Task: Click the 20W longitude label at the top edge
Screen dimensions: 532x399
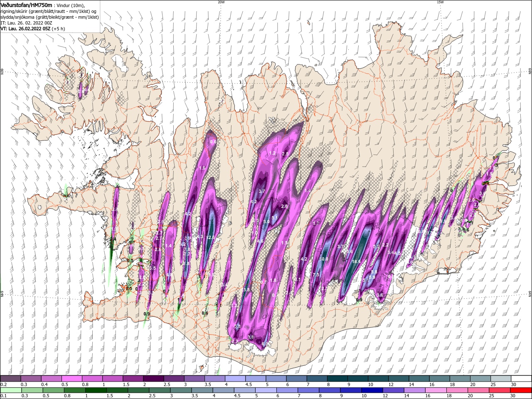Action: pyautogui.click(x=221, y=2)
